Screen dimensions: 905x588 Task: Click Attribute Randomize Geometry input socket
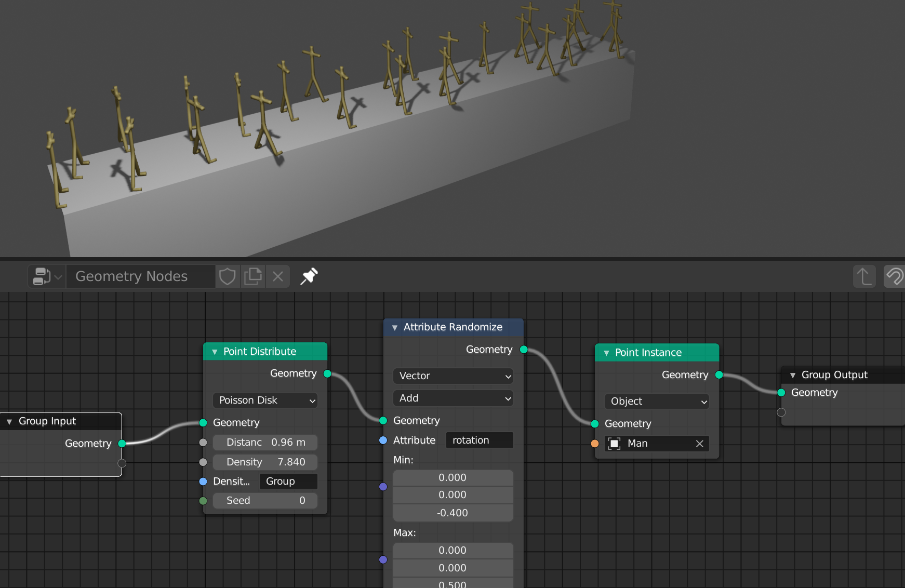click(383, 421)
